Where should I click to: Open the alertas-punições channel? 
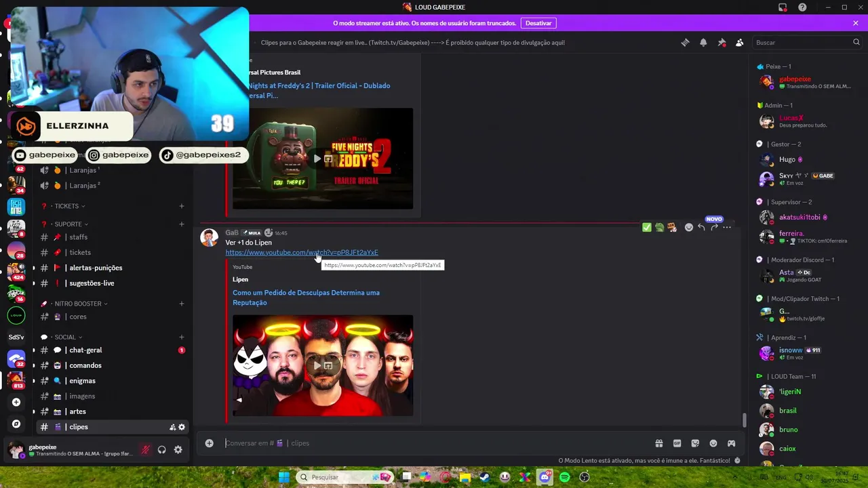click(x=112, y=268)
